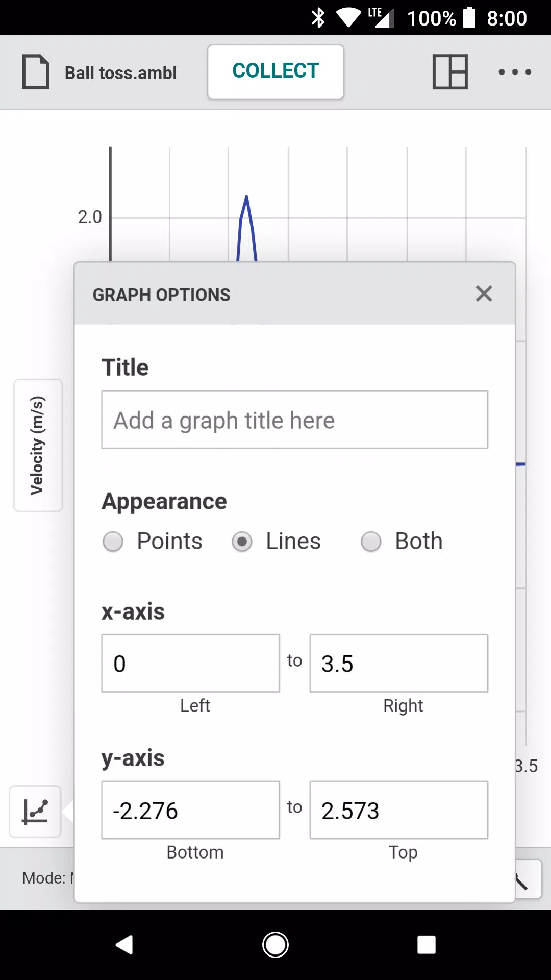Open the three-dot overflow menu
Screen dimensions: 551x980
(x=515, y=72)
